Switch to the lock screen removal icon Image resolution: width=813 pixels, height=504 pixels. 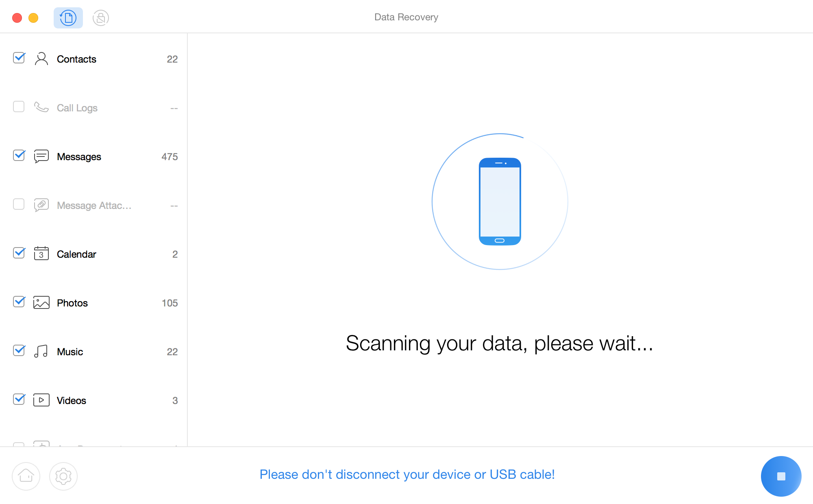pos(100,18)
